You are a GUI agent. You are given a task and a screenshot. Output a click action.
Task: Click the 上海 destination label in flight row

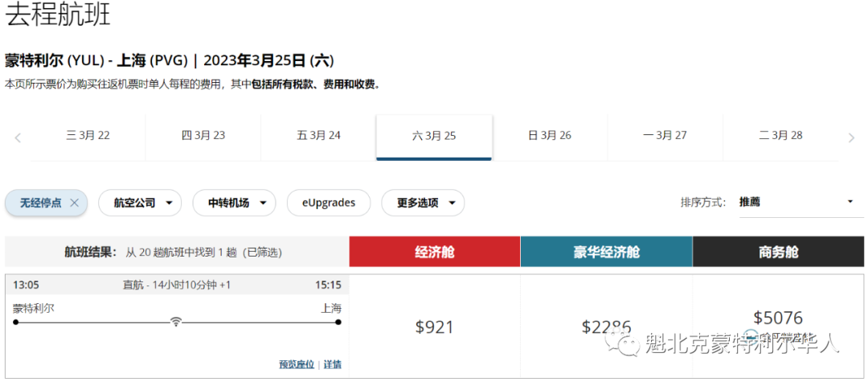[331, 308]
